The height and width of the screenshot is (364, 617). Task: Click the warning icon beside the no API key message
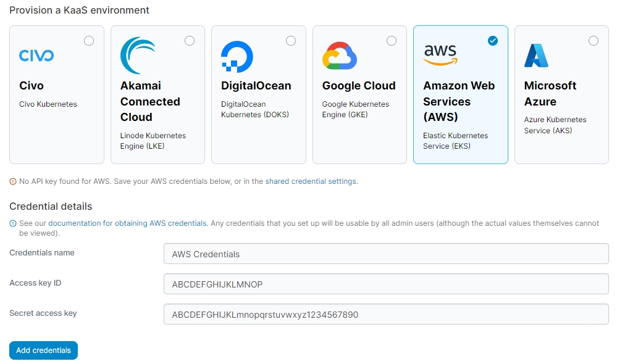tap(13, 181)
